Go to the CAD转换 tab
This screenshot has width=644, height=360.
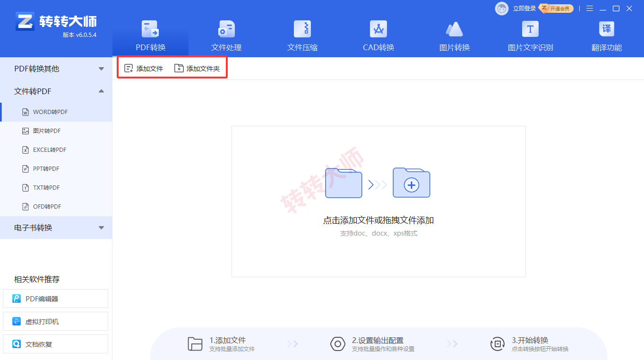tap(378, 37)
